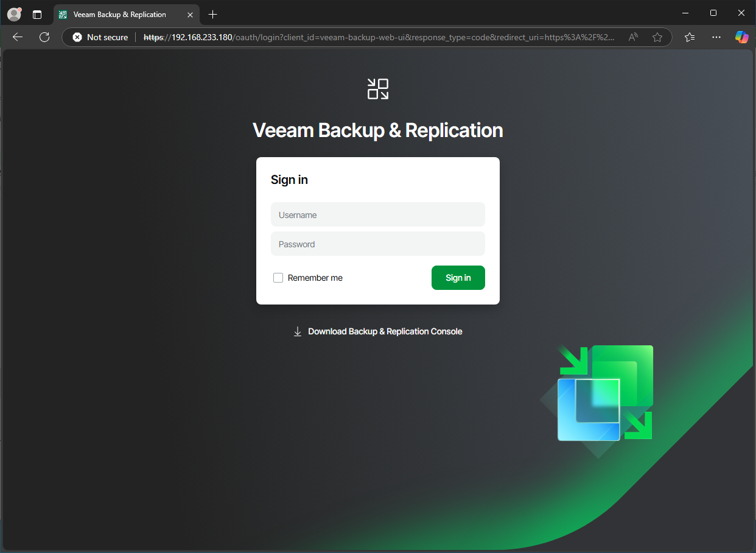
Task: Toggle the tab actions menu icon
Action: click(37, 14)
